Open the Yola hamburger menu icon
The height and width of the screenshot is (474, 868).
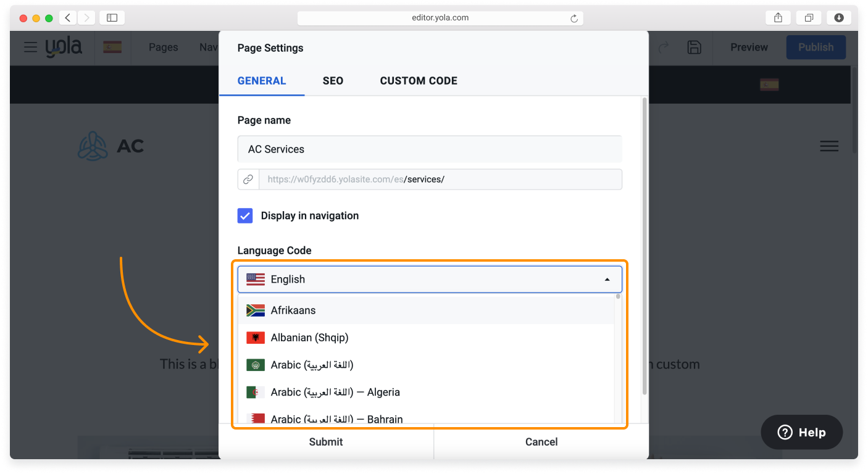tap(30, 48)
